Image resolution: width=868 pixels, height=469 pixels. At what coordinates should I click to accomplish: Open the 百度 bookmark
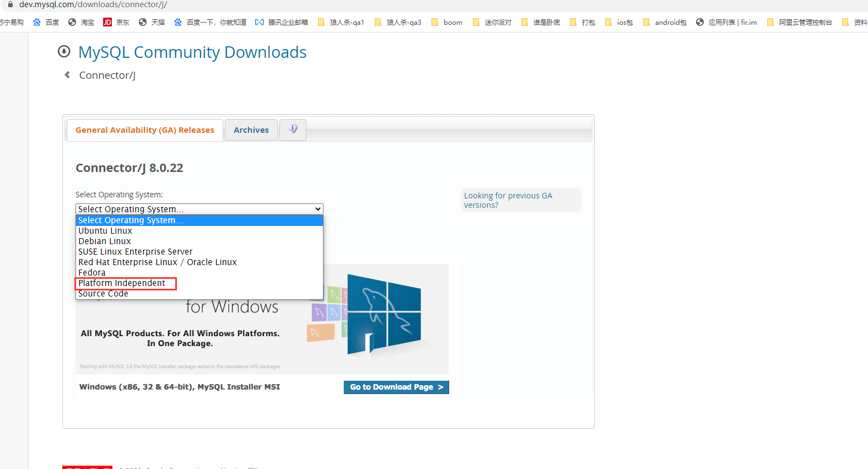(x=46, y=22)
